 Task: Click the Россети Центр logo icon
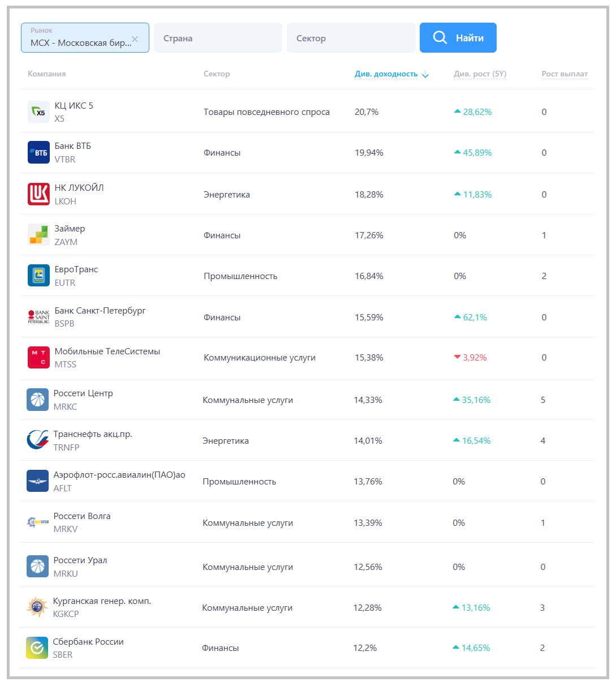click(x=37, y=400)
